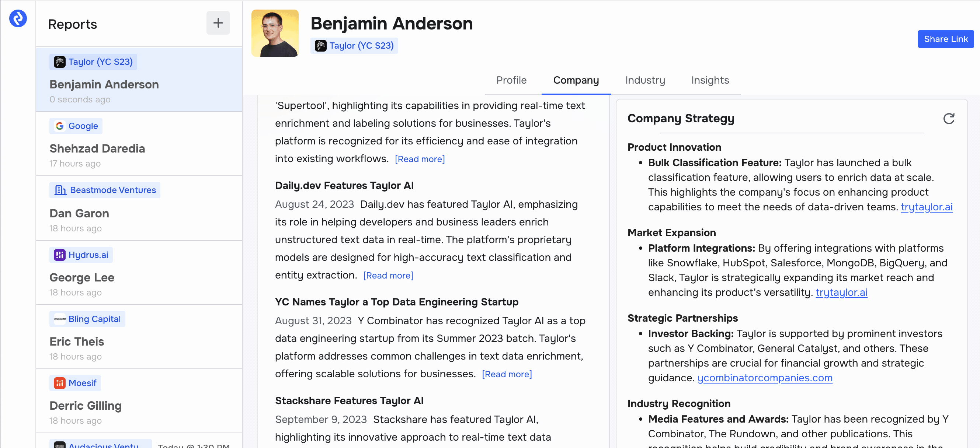
Task: Click "Investor Backing:" bold label
Action: (x=691, y=334)
